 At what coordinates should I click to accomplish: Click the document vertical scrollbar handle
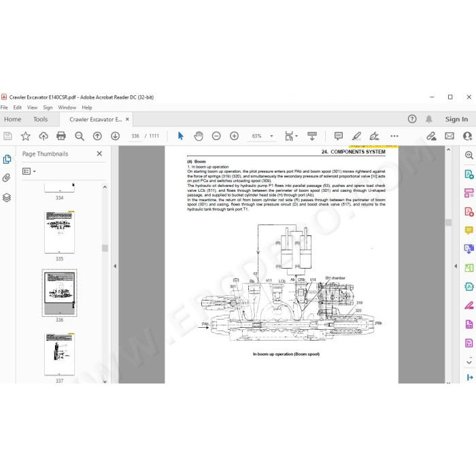[448, 222]
